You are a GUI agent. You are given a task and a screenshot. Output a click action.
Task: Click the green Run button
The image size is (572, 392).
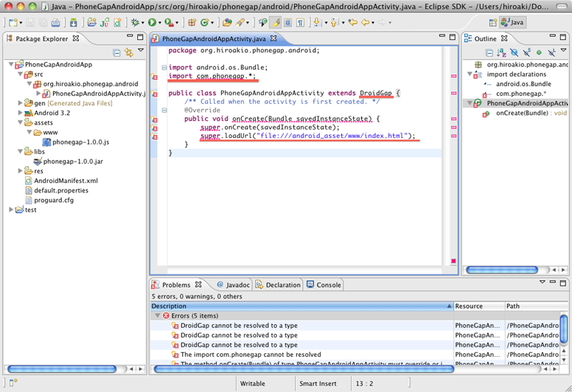(152, 23)
